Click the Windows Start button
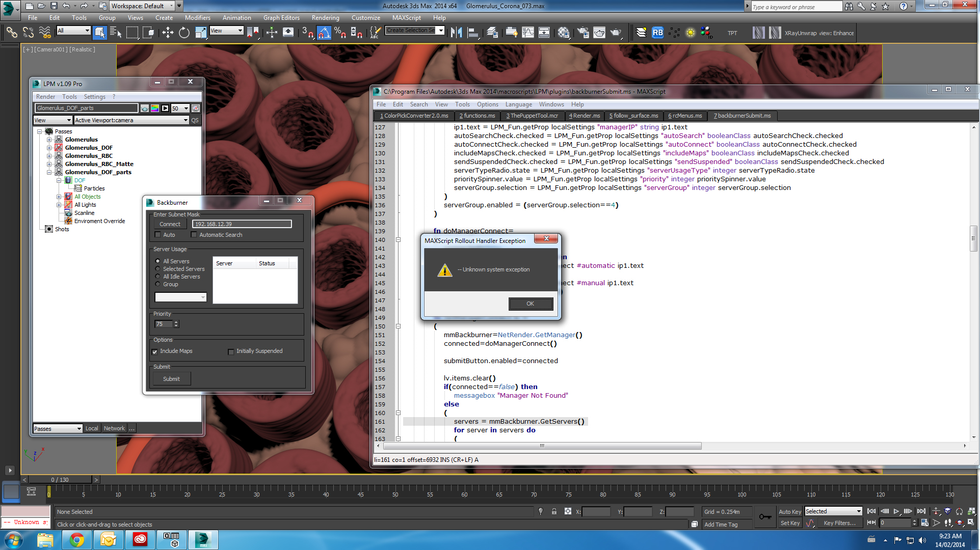 pyautogui.click(x=14, y=539)
